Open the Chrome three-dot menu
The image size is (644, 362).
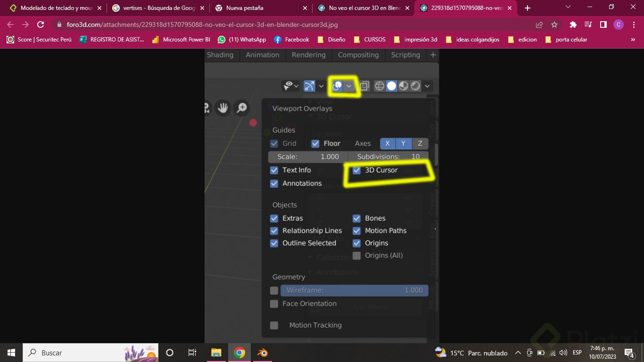(633, 25)
